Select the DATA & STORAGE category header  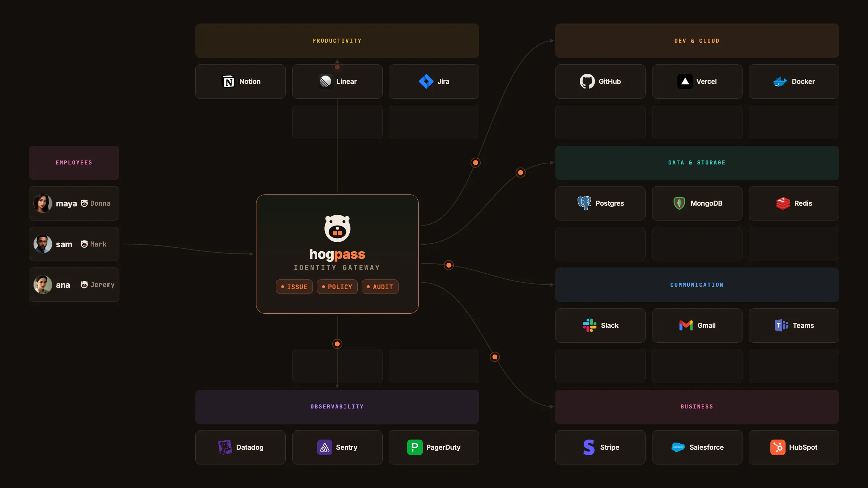[x=697, y=163]
